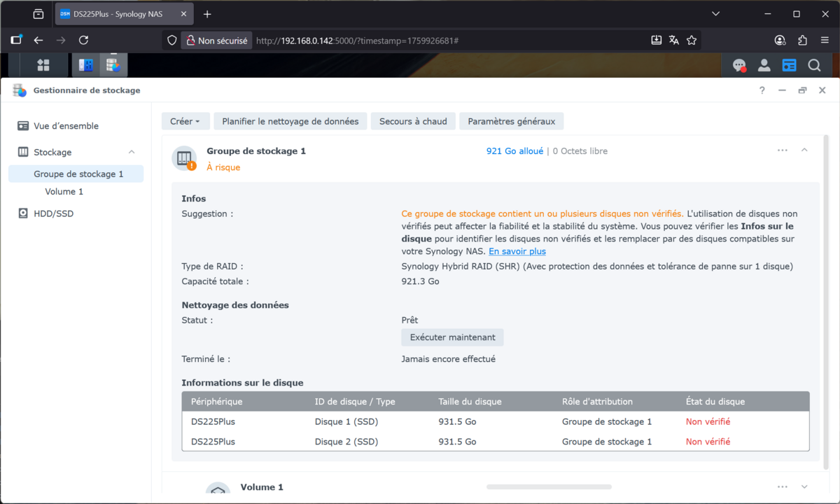Click the Storage Manager help question mark

point(762,90)
